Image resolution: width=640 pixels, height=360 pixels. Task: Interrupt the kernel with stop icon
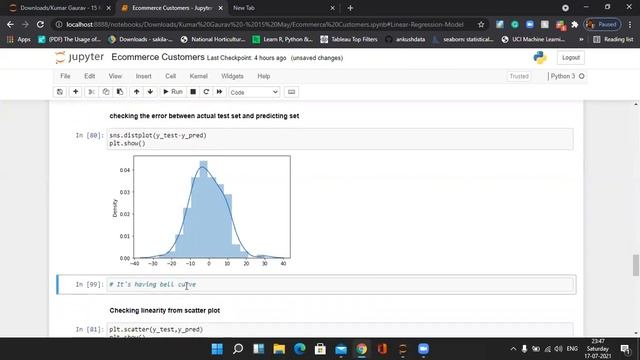tap(193, 92)
